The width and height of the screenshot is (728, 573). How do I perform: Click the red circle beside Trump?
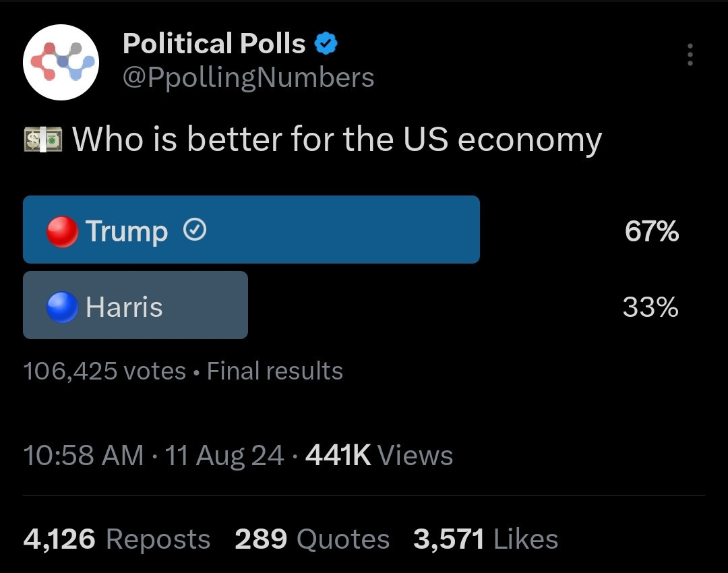(x=62, y=231)
